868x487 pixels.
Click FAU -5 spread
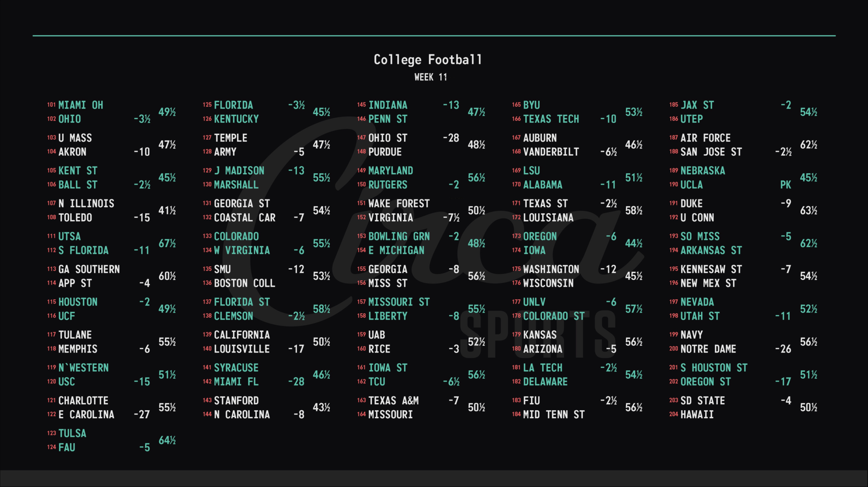tap(145, 448)
